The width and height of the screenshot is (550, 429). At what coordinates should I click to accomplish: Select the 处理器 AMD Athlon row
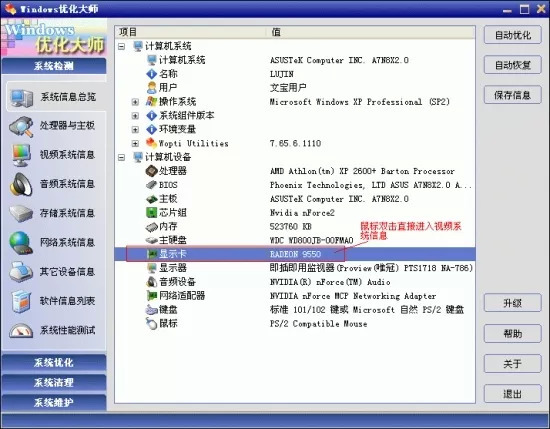point(295,171)
